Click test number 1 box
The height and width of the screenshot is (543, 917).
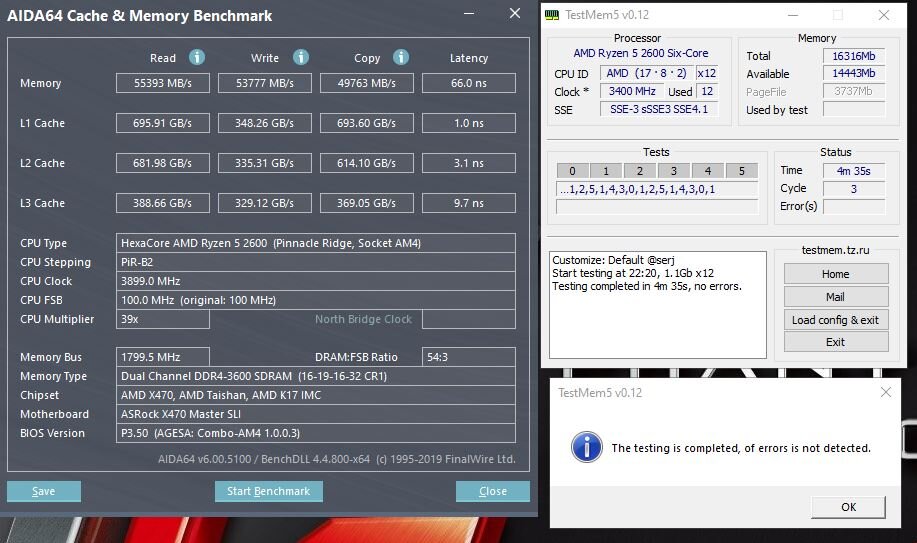606,171
